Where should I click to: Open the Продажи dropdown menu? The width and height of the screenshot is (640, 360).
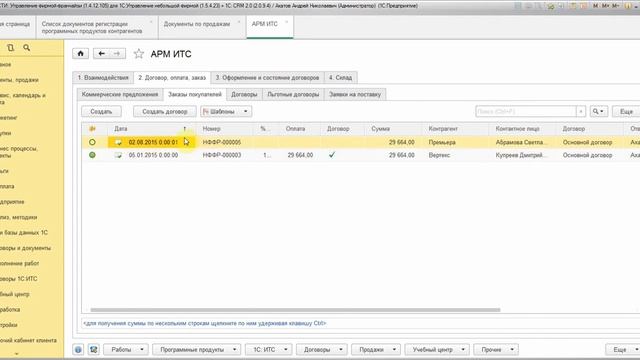[376, 349]
